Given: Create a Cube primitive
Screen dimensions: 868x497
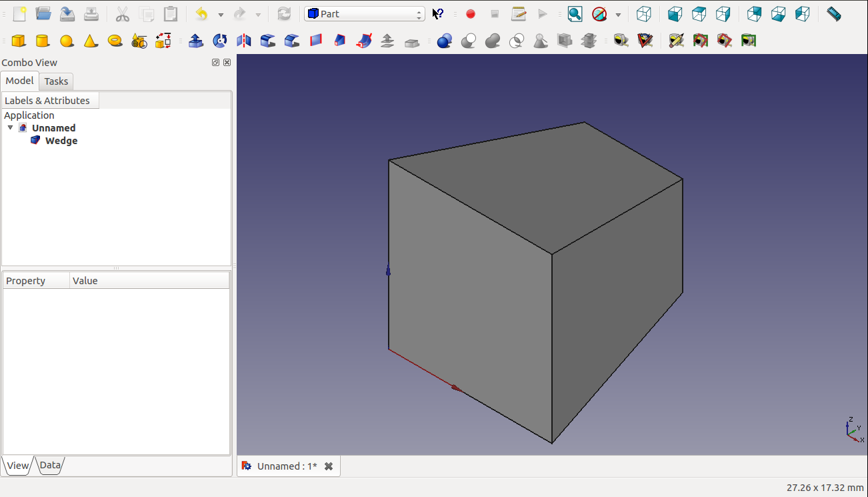Looking at the screenshot, I should coord(19,41).
